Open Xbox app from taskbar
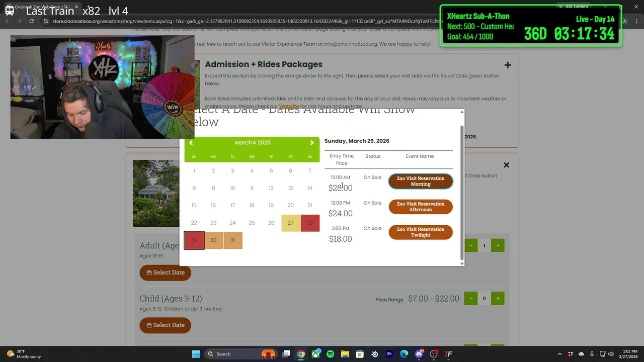Viewport: 644px width, 362px height. [315, 354]
